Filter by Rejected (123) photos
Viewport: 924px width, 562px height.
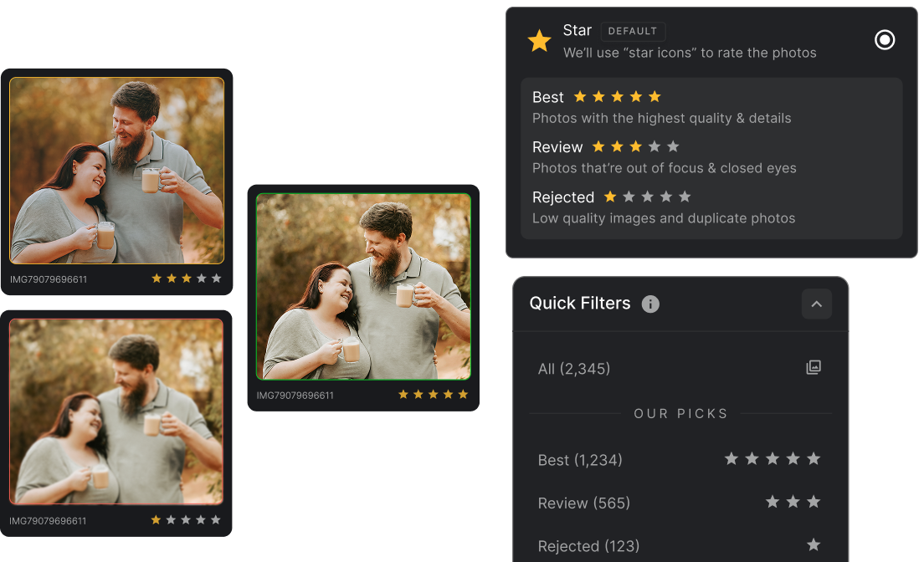pos(588,546)
